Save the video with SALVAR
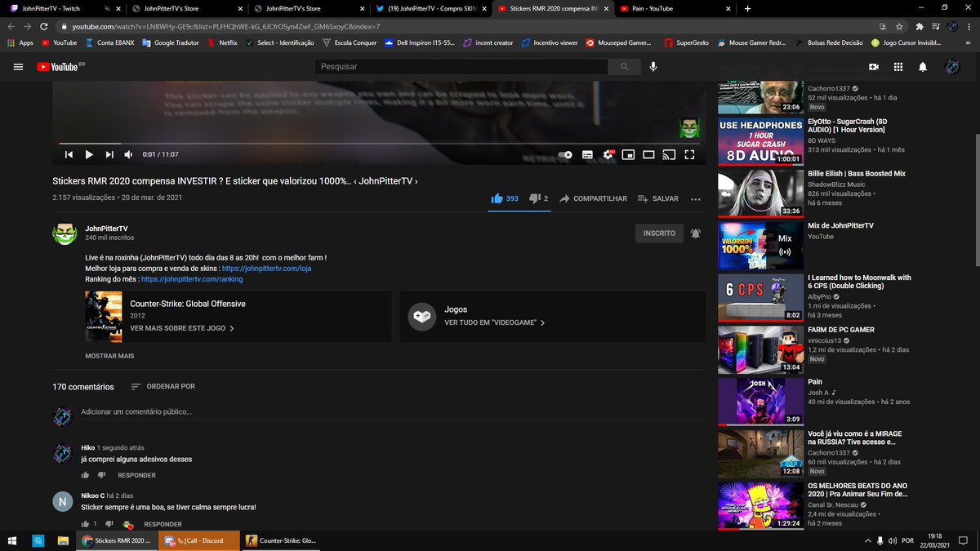The height and width of the screenshot is (551, 980). pos(658,198)
